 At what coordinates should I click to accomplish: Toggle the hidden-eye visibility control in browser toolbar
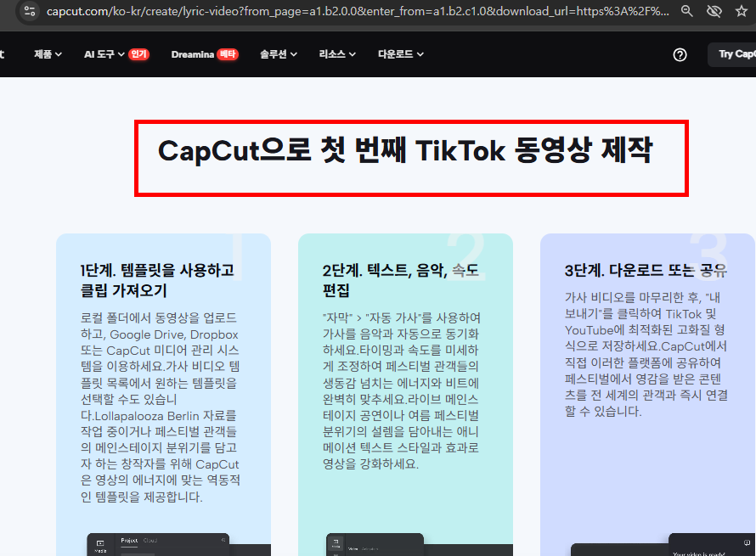tap(714, 12)
